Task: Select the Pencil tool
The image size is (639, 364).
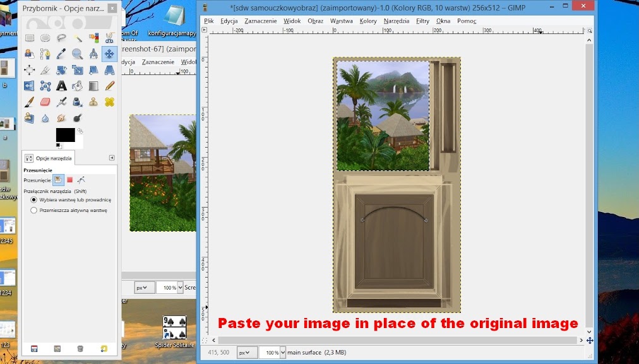Action: point(109,86)
